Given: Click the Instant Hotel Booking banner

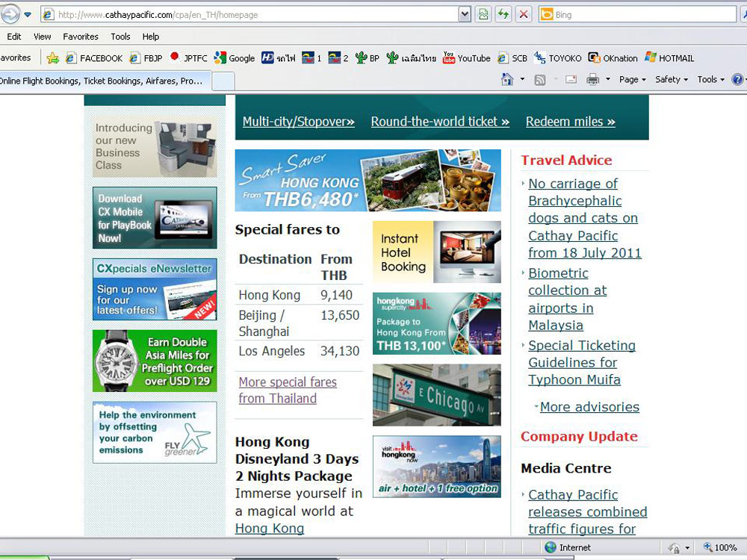Looking at the screenshot, I should (x=437, y=252).
